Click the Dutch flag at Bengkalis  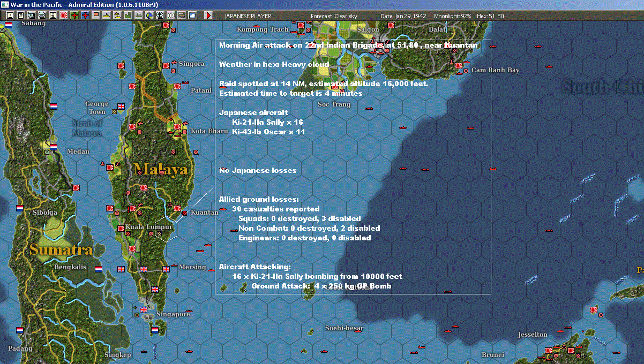coord(99,269)
